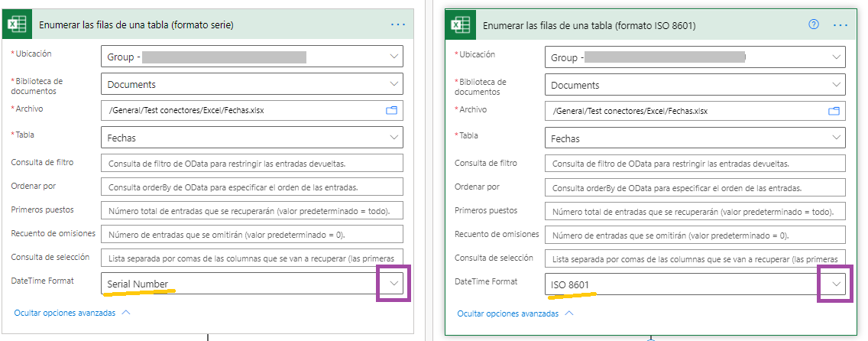This screenshot has height=341, width=868.
Task: Open the ellipsis menu on ISO 8601 card
Action: [x=840, y=25]
